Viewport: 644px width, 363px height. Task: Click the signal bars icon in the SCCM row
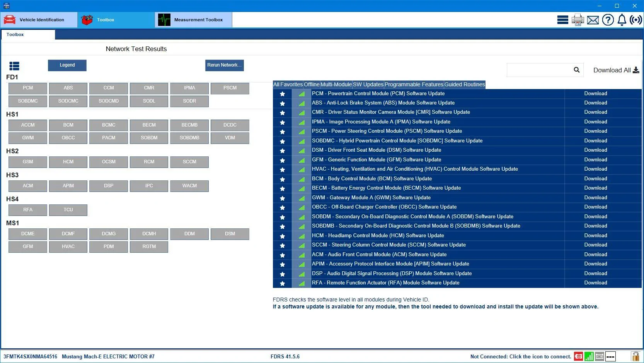coord(302,245)
